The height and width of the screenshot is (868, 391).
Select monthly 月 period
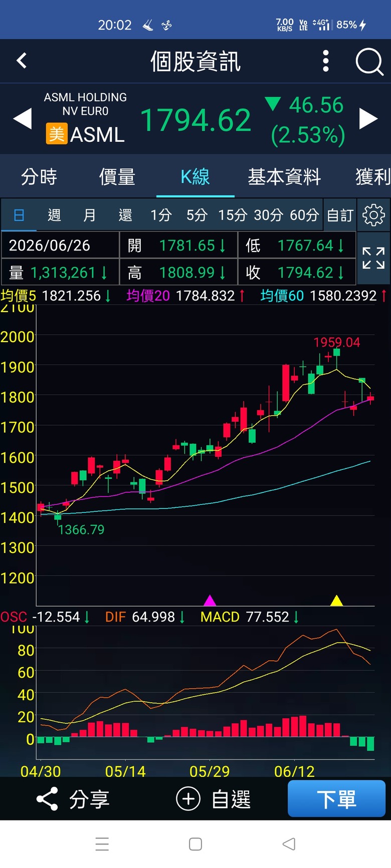[90, 215]
